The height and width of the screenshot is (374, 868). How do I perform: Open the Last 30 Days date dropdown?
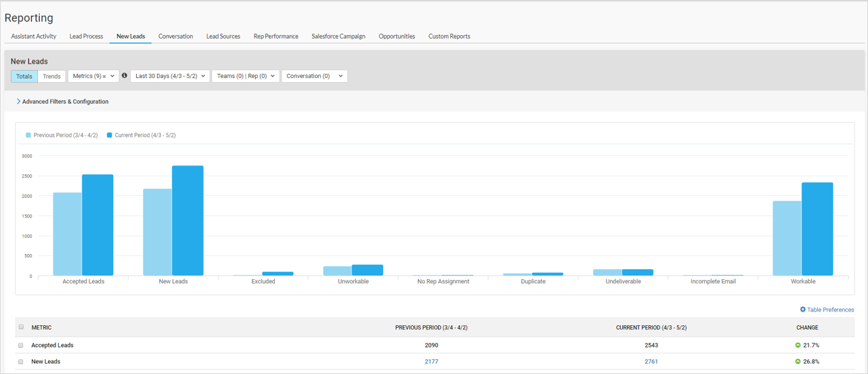click(170, 76)
